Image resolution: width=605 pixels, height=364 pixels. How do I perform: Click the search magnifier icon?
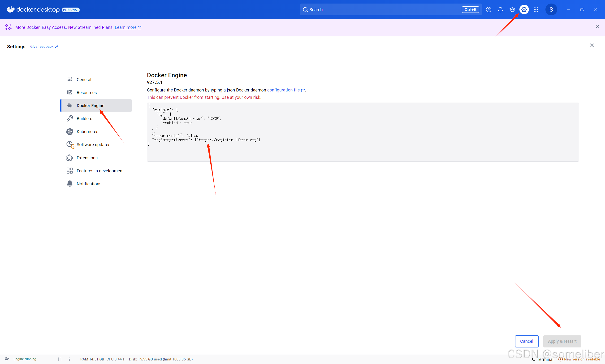[305, 9]
